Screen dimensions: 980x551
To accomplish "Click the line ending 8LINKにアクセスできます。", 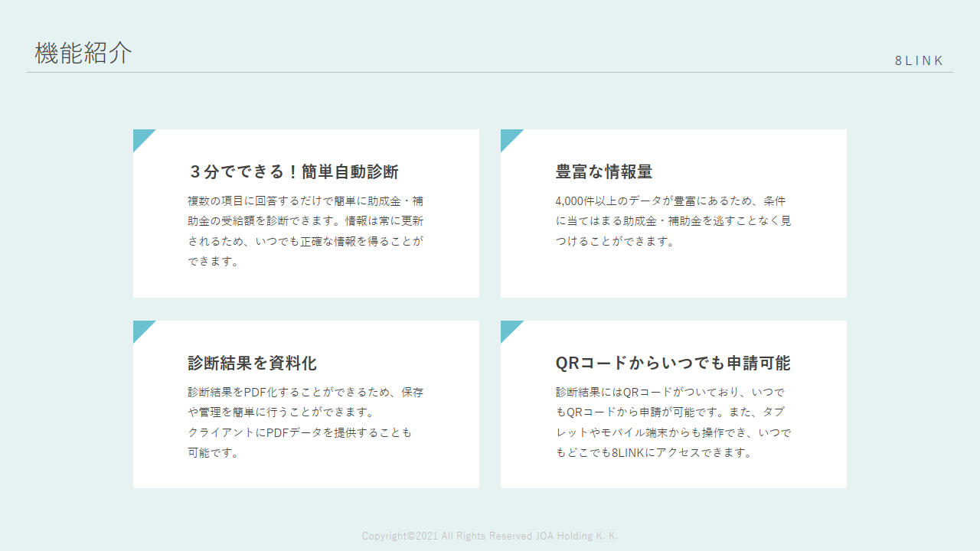I will [655, 452].
